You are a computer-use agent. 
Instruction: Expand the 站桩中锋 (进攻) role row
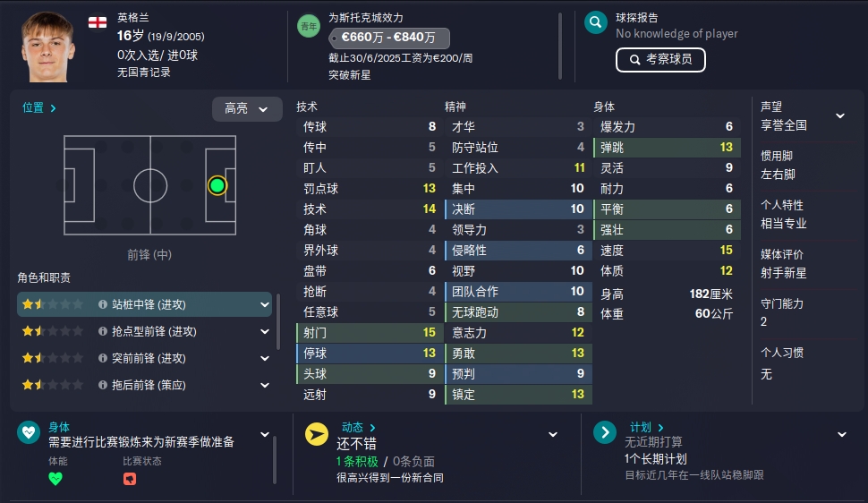click(265, 304)
